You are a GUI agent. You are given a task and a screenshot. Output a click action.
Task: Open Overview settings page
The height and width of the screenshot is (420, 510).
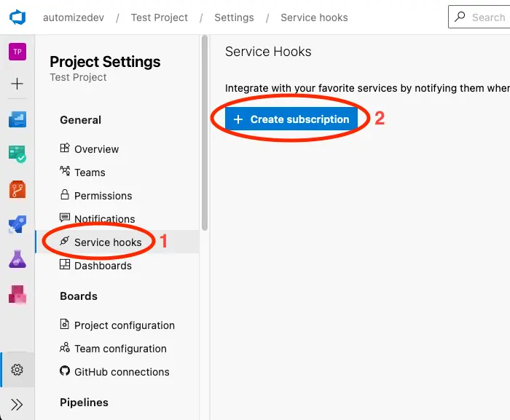(x=96, y=149)
